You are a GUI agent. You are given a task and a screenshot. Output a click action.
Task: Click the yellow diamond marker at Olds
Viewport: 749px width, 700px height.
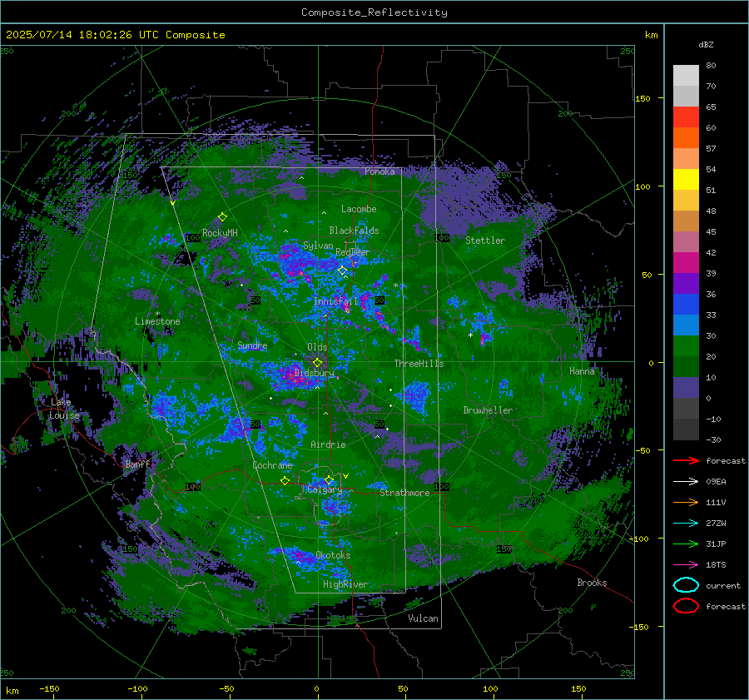(317, 363)
